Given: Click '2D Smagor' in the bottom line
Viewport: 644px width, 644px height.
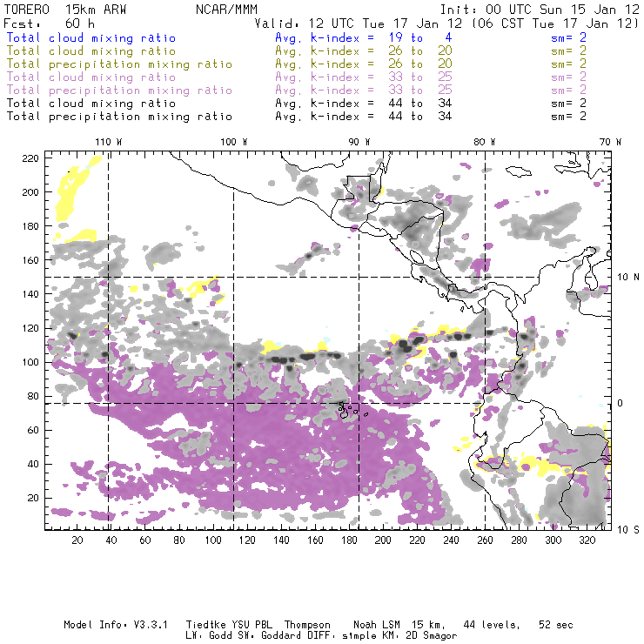Looking at the screenshot, I should tap(432, 636).
